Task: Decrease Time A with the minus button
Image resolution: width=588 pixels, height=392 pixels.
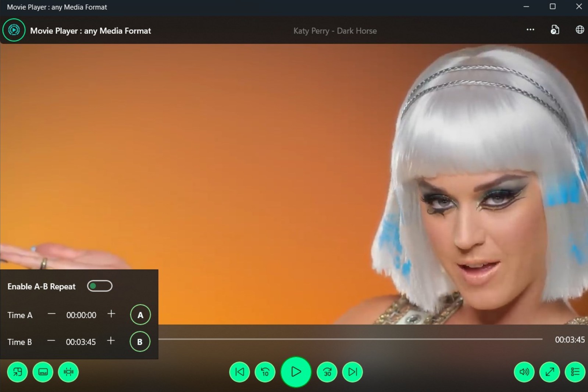Action: [x=51, y=314]
